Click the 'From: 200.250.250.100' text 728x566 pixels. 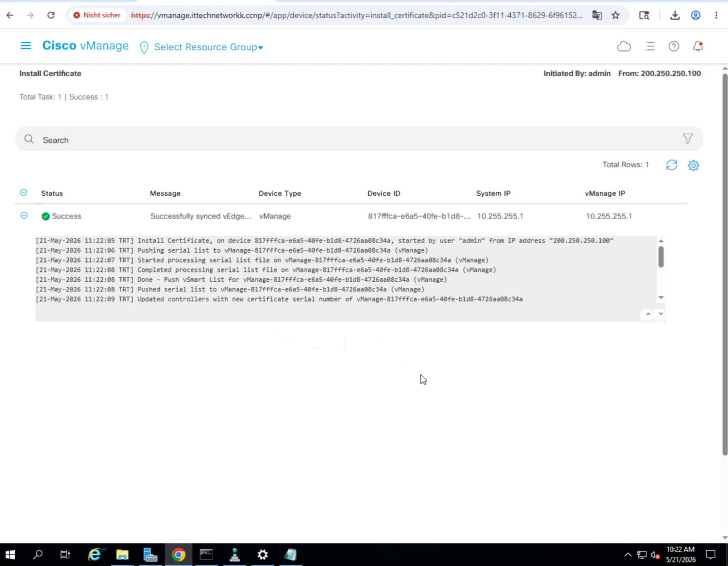[x=659, y=73]
